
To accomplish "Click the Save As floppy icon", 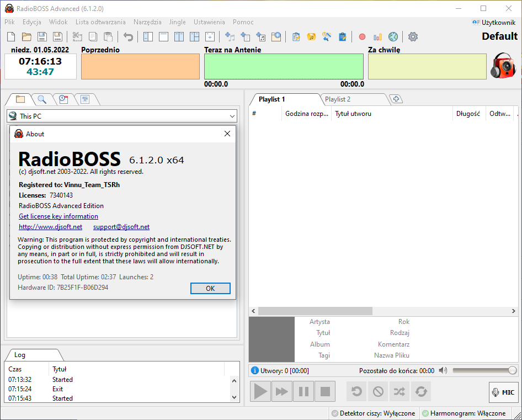I will pyautogui.click(x=57, y=36).
